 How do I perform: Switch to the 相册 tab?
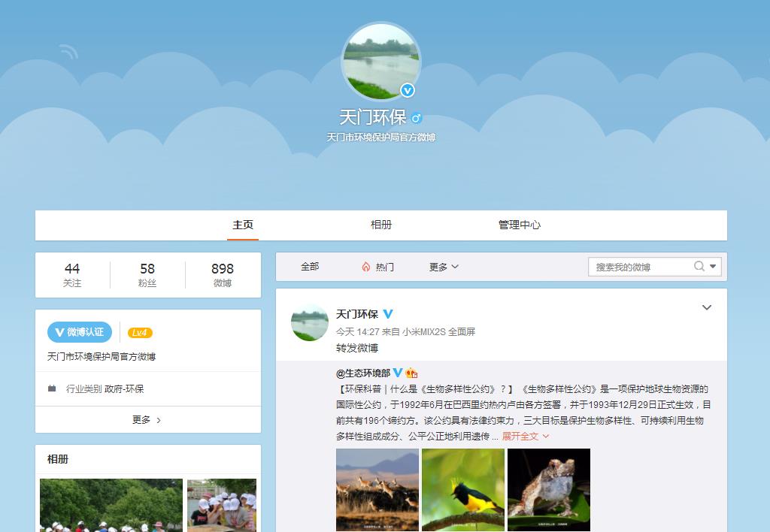pyautogui.click(x=381, y=225)
